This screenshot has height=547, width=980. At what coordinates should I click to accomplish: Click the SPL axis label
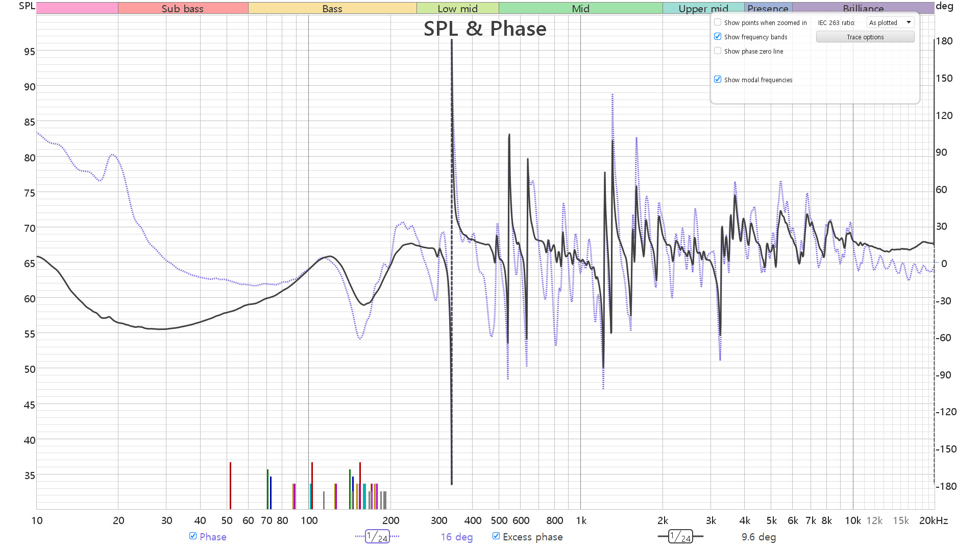[x=27, y=6]
